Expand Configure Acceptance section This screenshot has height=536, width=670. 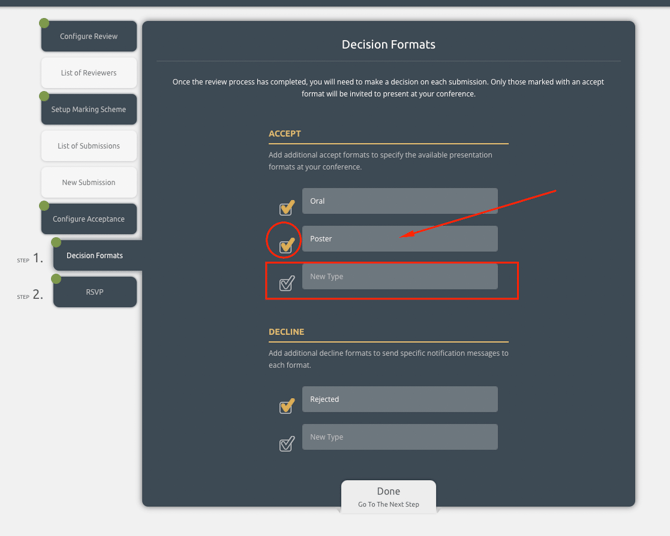point(89,219)
